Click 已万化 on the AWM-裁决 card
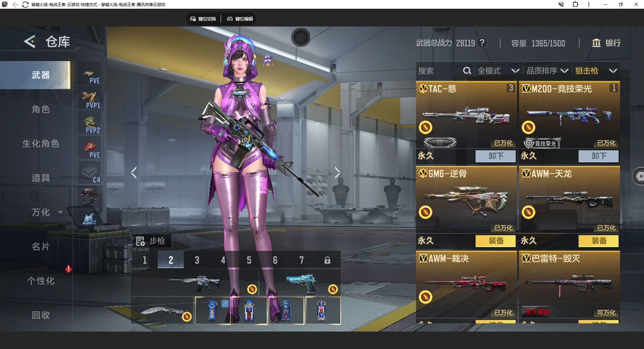 click(x=503, y=313)
